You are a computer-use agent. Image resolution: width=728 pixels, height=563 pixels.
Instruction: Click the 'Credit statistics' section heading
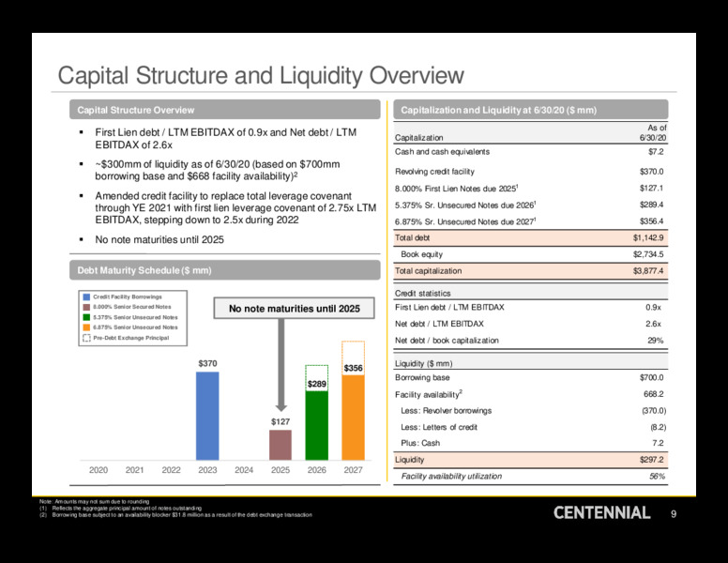click(x=422, y=293)
